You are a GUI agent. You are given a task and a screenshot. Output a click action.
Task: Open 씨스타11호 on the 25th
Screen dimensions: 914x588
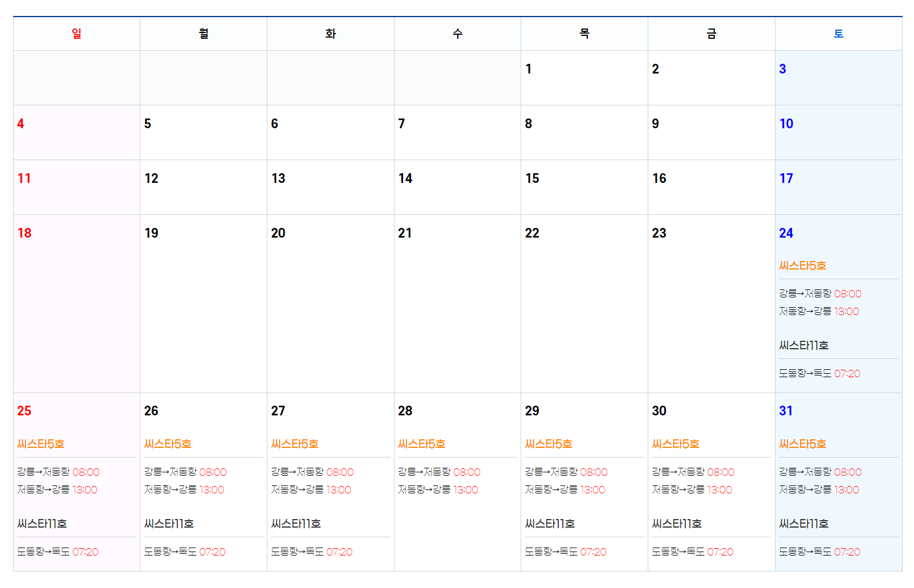(x=42, y=524)
